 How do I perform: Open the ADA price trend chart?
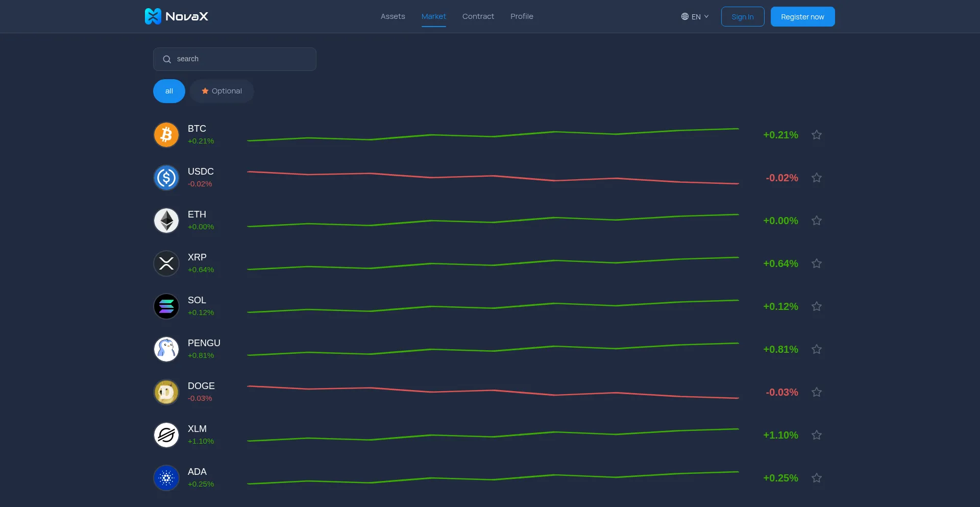click(493, 478)
